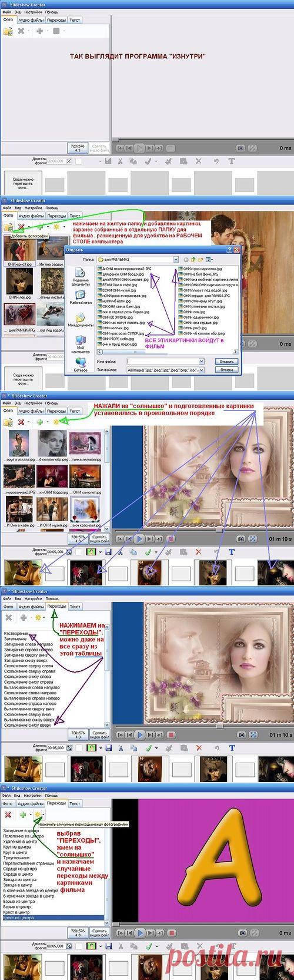Select 'Сетевое' in Открыть dialog sidebar
Screen dimensions: 294x980
(81, 366)
